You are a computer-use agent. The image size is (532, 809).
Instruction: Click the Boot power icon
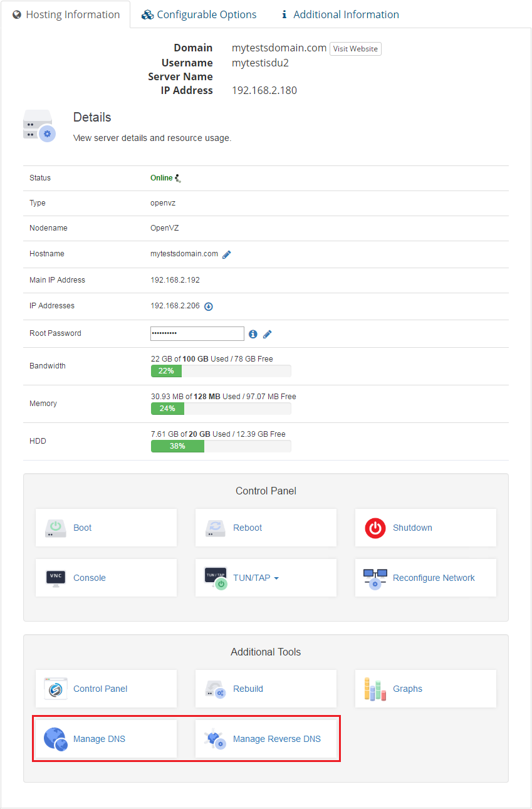click(x=56, y=528)
